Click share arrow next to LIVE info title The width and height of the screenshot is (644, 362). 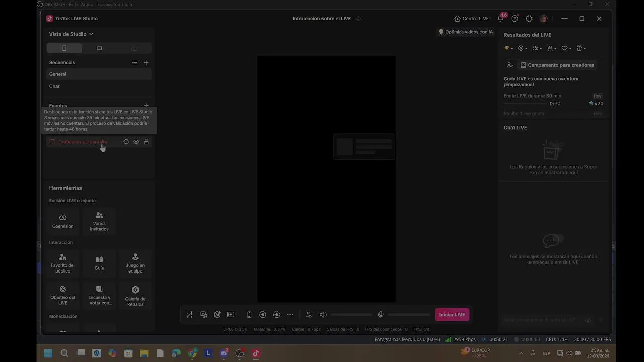tap(358, 19)
